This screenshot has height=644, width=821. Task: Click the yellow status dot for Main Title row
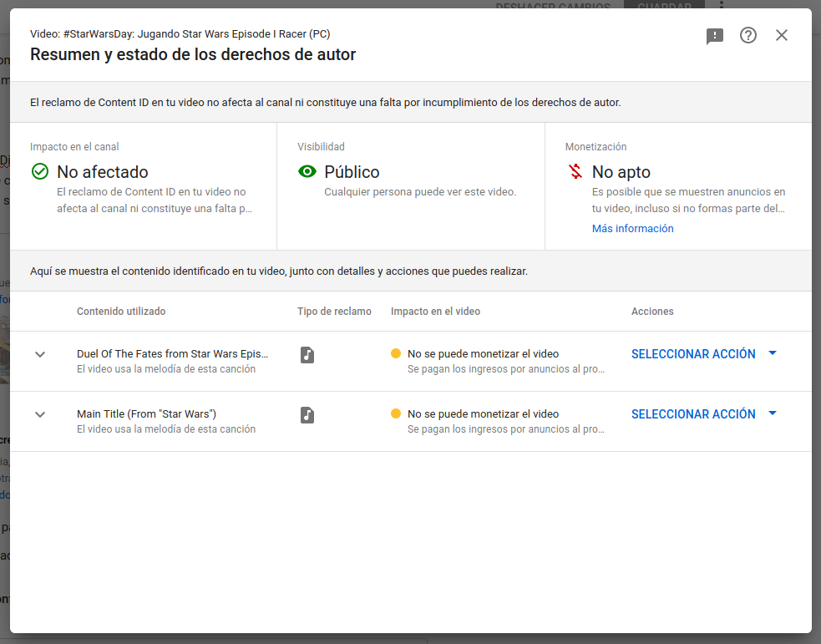pos(397,413)
